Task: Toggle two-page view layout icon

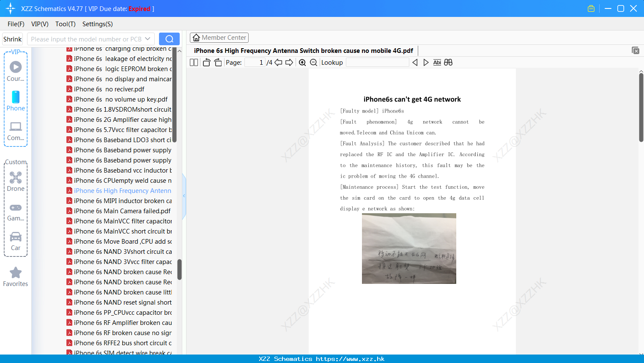Action: point(194,62)
